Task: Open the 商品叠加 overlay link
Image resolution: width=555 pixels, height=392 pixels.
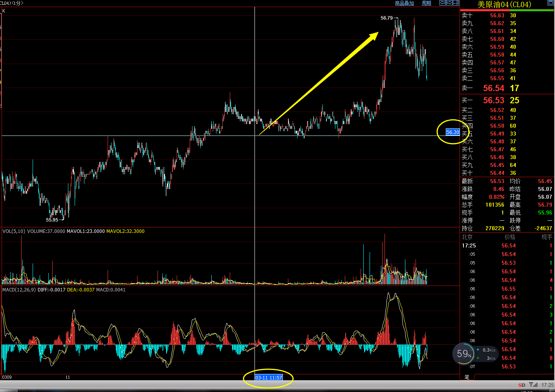Action: [x=404, y=3]
